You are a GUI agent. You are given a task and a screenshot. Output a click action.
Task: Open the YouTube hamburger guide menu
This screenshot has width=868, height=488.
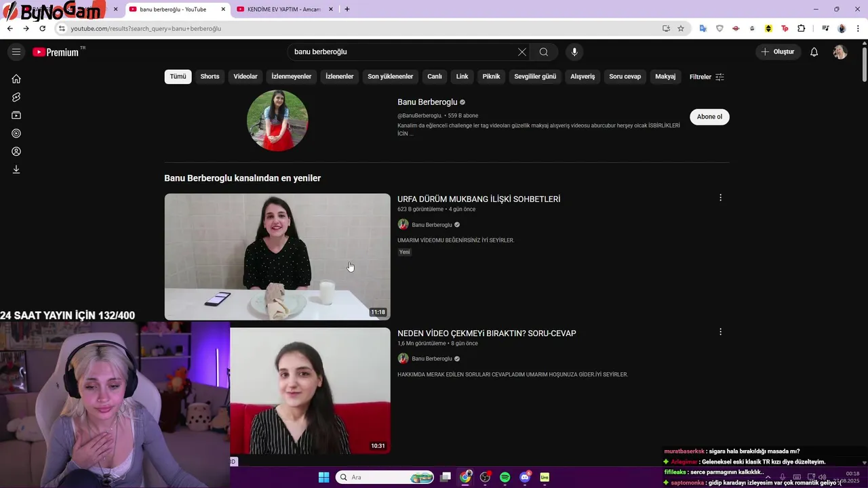tap(16, 52)
